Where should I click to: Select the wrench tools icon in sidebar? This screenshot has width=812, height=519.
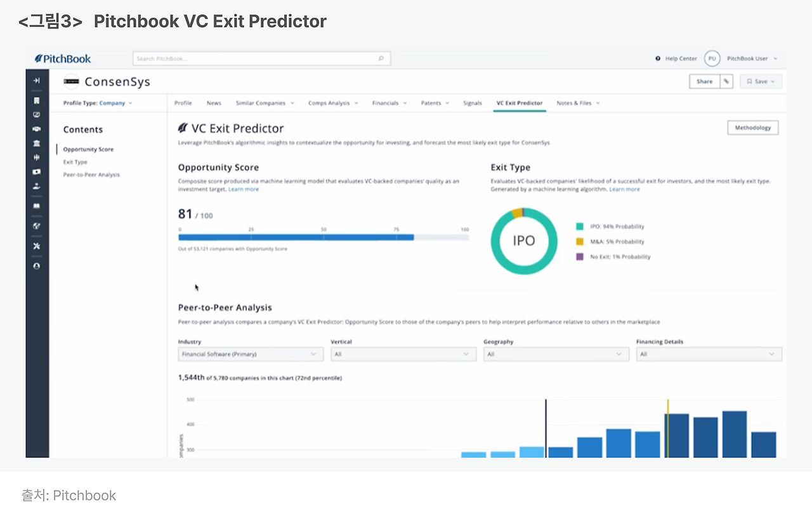pos(36,246)
